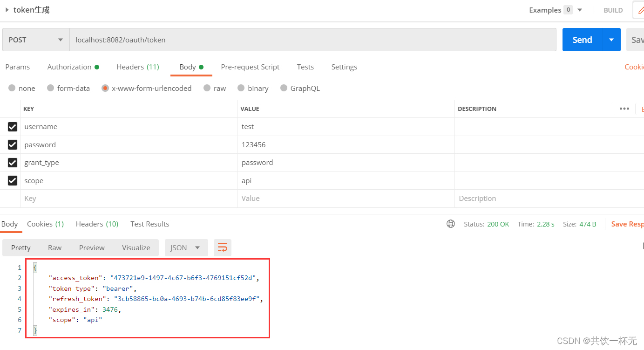Open the three-dots column options menu
This screenshot has width=644, height=350.
pos(624,109)
